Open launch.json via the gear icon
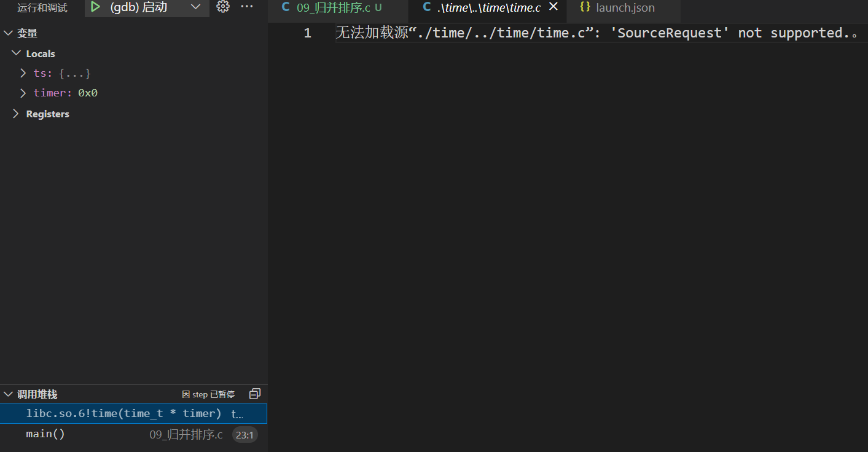 (x=223, y=7)
